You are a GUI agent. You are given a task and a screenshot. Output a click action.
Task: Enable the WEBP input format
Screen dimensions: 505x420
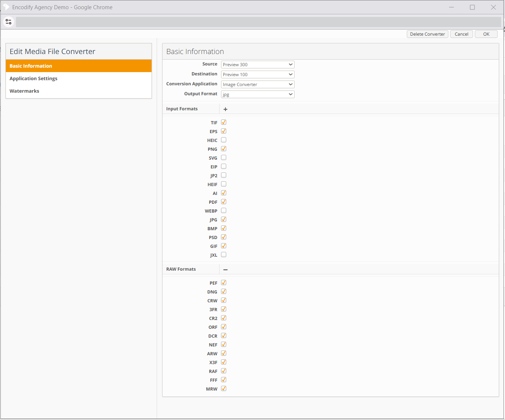click(x=224, y=210)
